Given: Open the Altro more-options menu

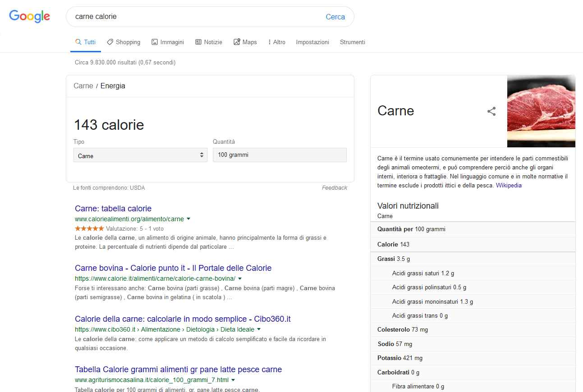Looking at the screenshot, I should click(x=276, y=42).
